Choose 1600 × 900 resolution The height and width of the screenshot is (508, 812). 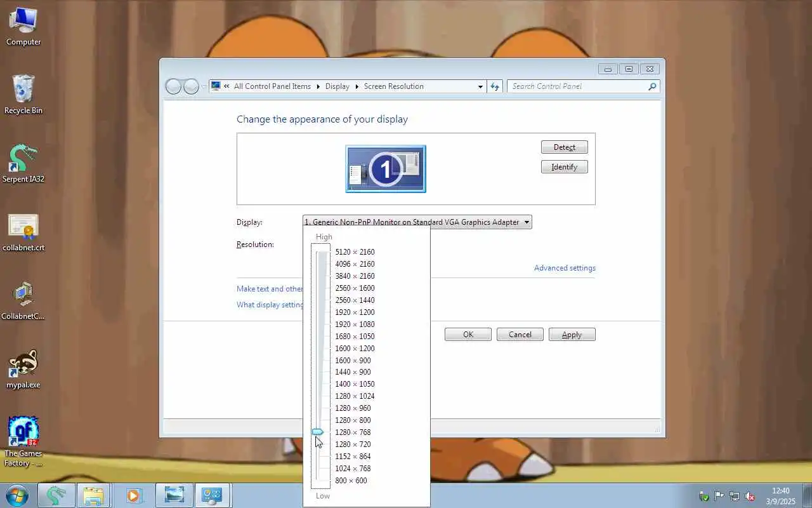pyautogui.click(x=353, y=361)
